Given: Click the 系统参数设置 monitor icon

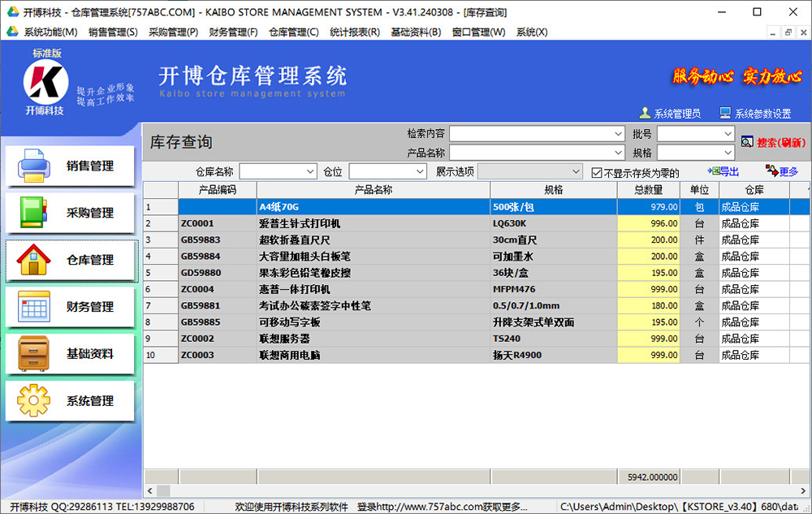Looking at the screenshot, I should tap(725, 113).
